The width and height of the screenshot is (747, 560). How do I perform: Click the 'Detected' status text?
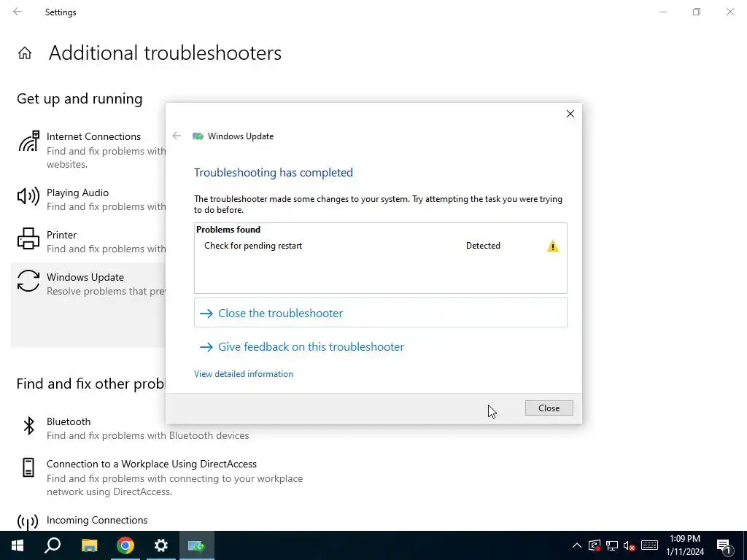pos(483,246)
